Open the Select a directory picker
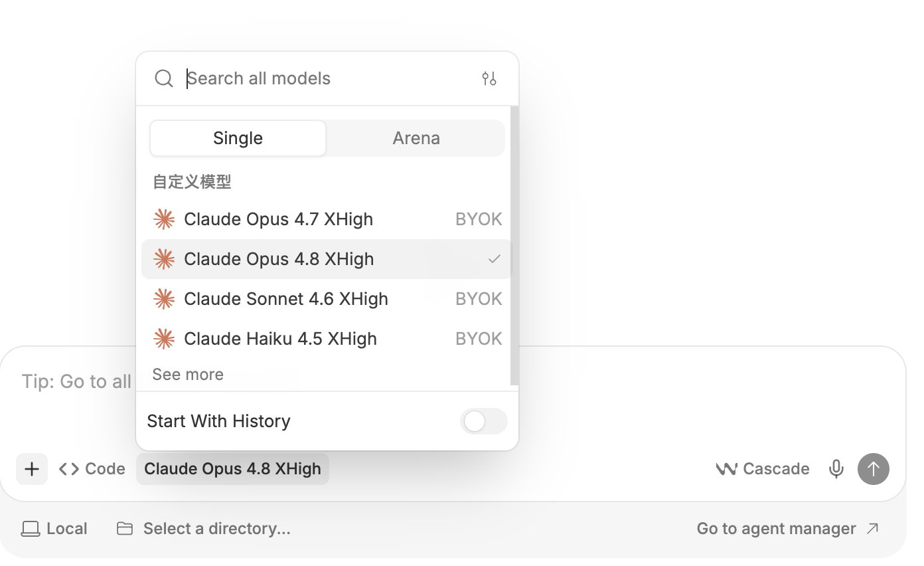 coord(204,529)
